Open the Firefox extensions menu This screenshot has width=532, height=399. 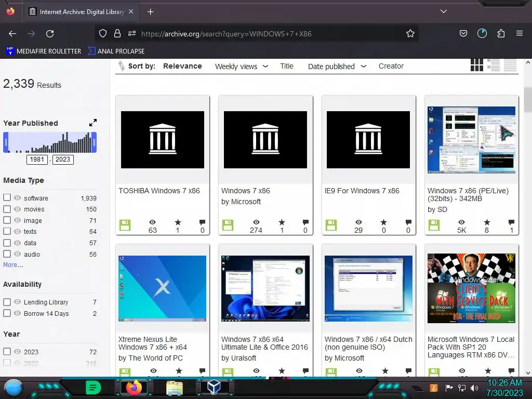click(x=501, y=33)
